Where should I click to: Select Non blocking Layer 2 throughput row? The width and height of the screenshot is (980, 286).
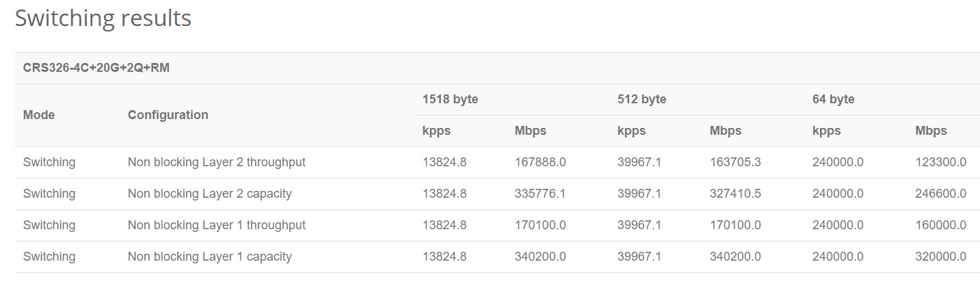(x=497, y=163)
